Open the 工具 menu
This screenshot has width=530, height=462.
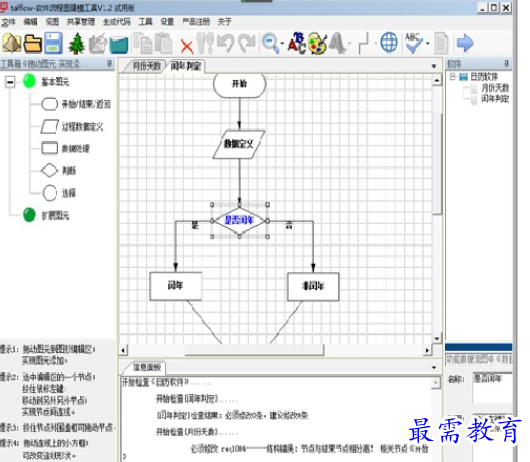point(145,22)
